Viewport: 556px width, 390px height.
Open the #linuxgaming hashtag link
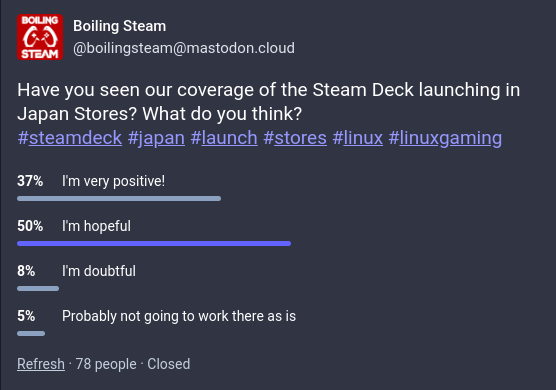click(445, 138)
